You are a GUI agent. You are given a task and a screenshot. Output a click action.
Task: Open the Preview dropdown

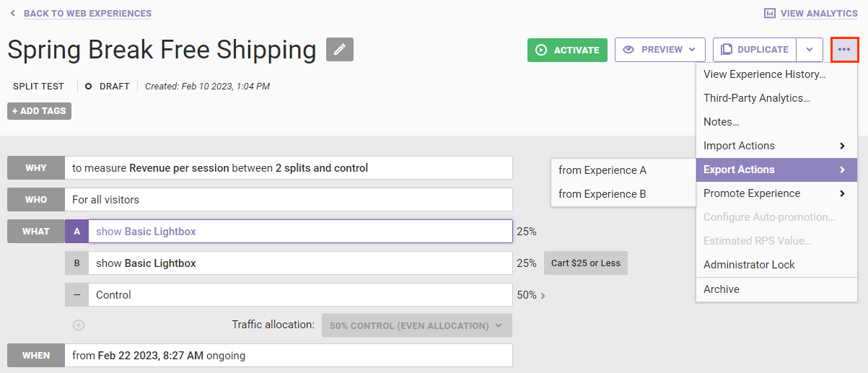(659, 50)
